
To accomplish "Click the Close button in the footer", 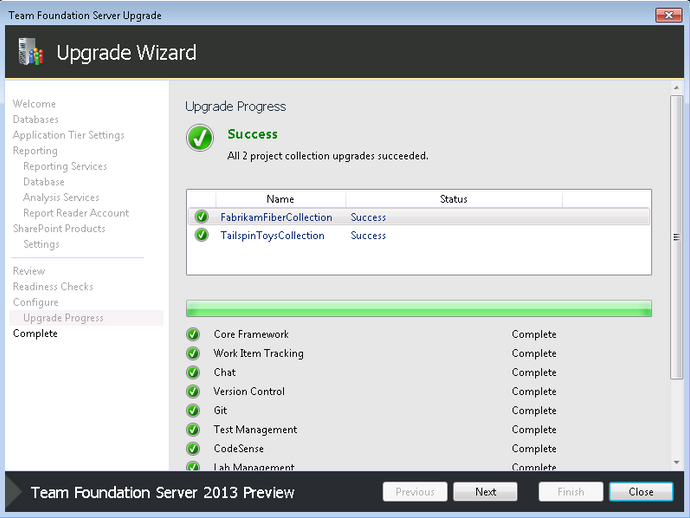I will [x=641, y=492].
